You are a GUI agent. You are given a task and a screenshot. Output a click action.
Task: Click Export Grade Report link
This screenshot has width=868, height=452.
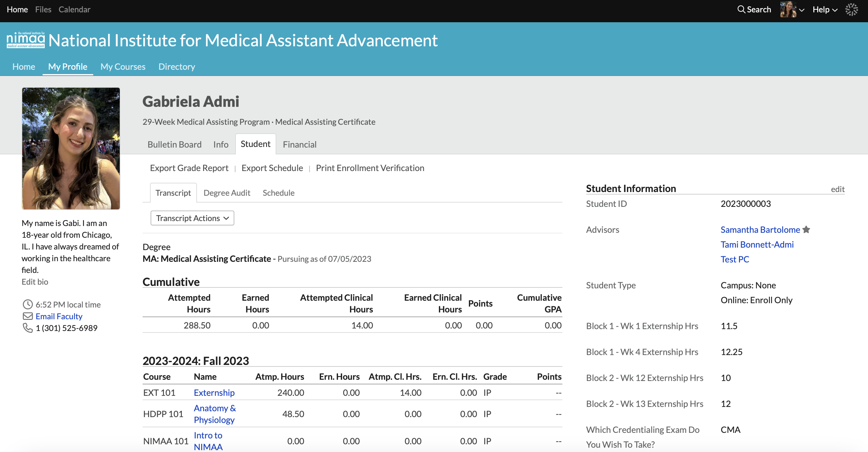tap(189, 168)
